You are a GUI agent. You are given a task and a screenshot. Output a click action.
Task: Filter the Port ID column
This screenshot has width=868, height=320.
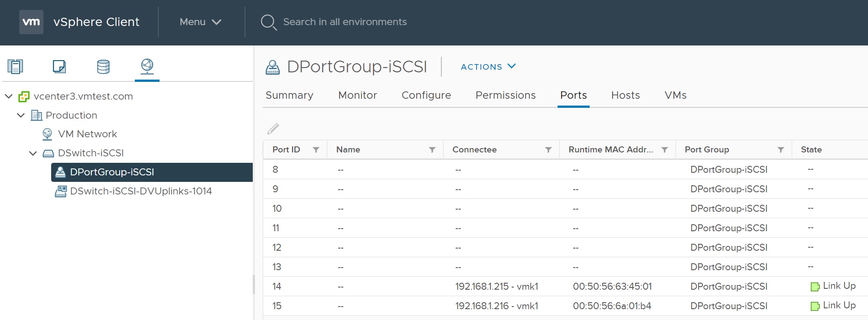point(316,150)
